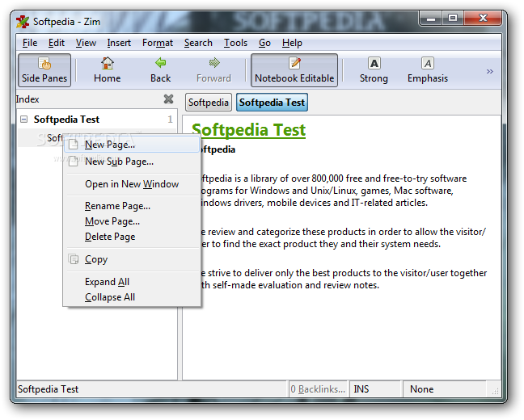Screen dimensions: 524x420
Task: Open the Go menu
Action: click(264, 43)
